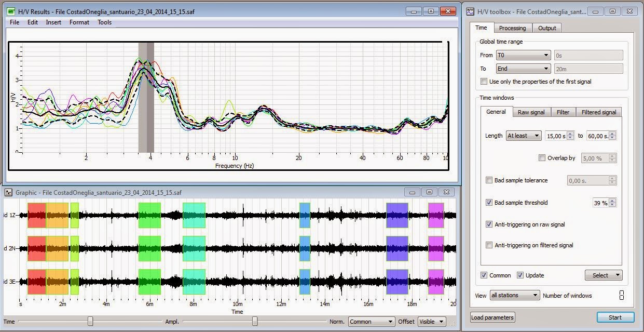Maximize the H/V Results window
This screenshot has width=644, height=332.
tap(430, 11)
